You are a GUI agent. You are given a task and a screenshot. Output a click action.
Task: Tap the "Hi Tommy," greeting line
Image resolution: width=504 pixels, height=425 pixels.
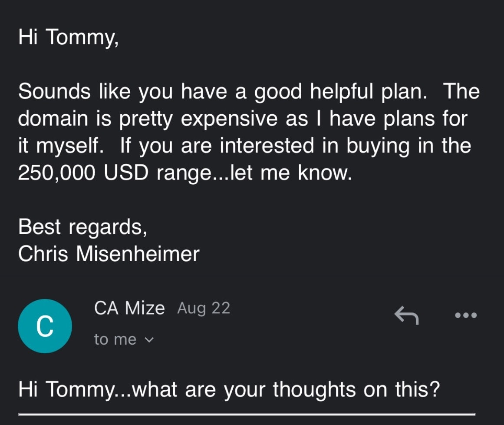click(x=69, y=37)
